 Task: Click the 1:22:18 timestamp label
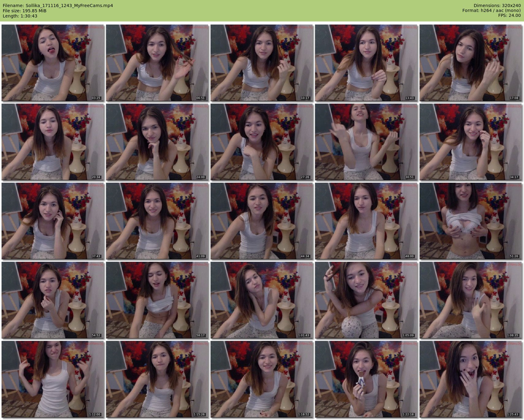[x=408, y=414]
